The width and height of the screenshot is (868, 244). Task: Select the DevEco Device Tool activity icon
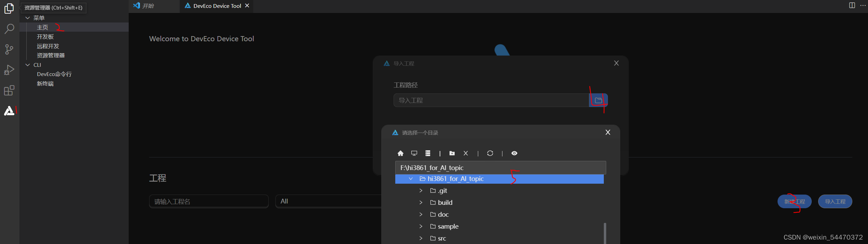point(9,111)
